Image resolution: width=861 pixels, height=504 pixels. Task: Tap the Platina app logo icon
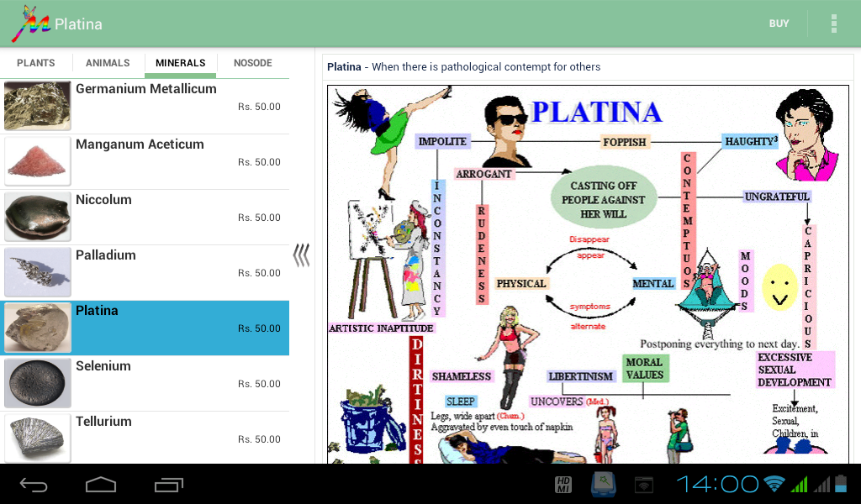30,24
